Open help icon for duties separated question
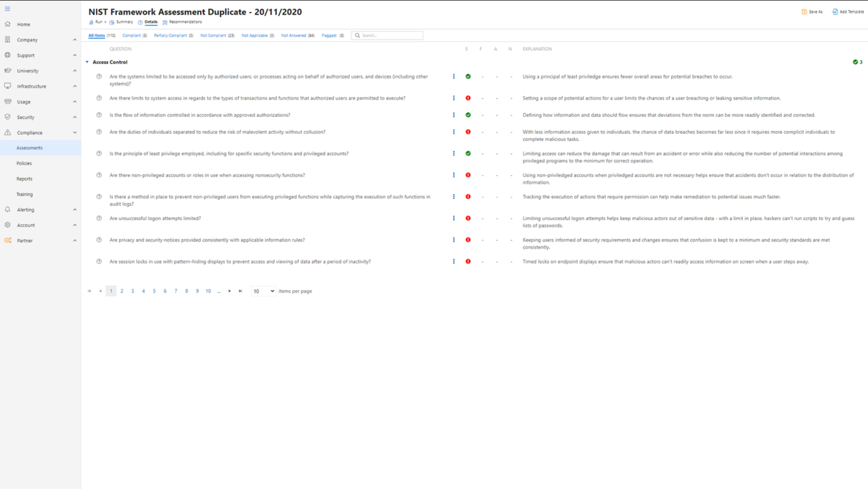868x489 pixels. (99, 132)
